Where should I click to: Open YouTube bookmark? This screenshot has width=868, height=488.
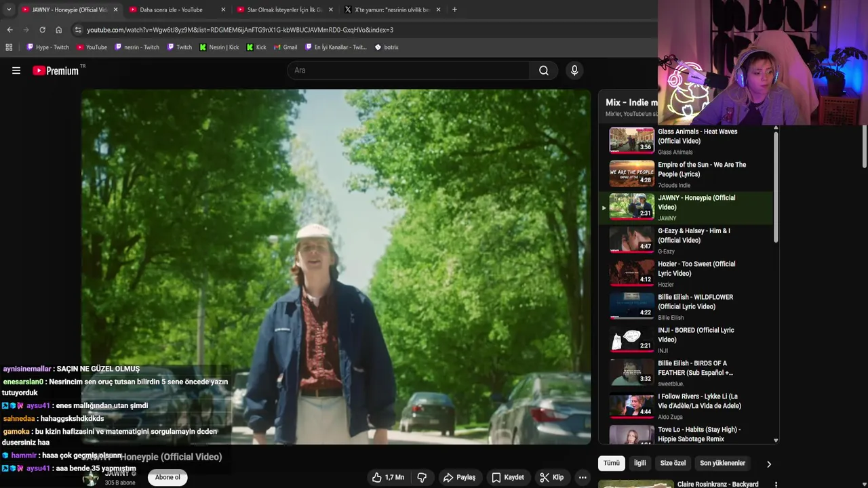(x=92, y=47)
